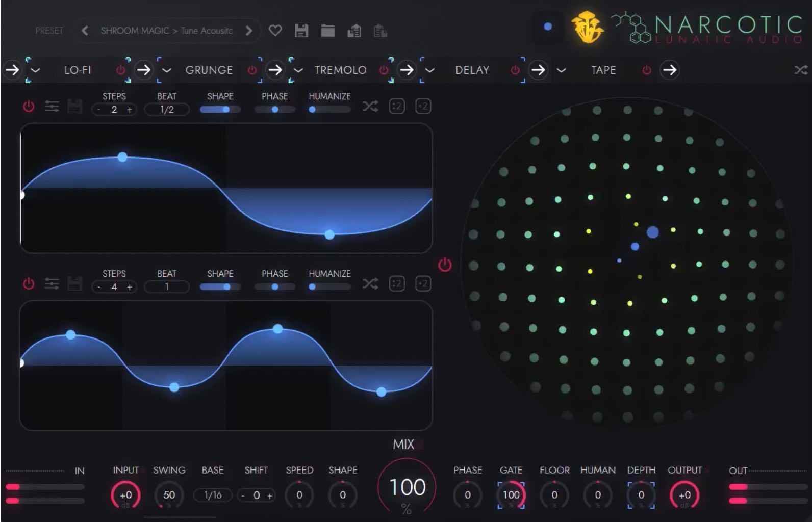This screenshot has height=522, width=812.
Task: Select the DELAY module tab
Action: (x=472, y=70)
